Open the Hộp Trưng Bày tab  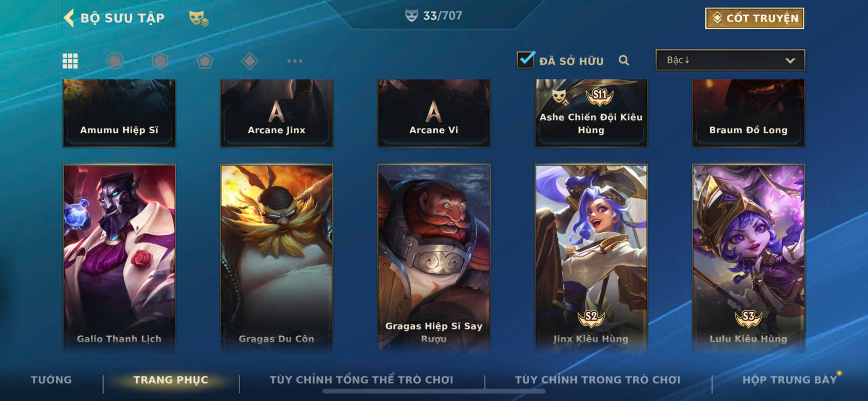click(789, 380)
